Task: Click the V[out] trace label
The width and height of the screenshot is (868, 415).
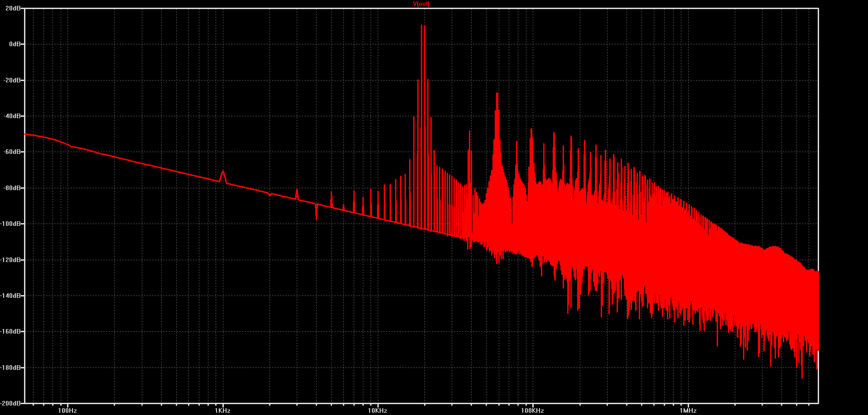Action: point(421,4)
